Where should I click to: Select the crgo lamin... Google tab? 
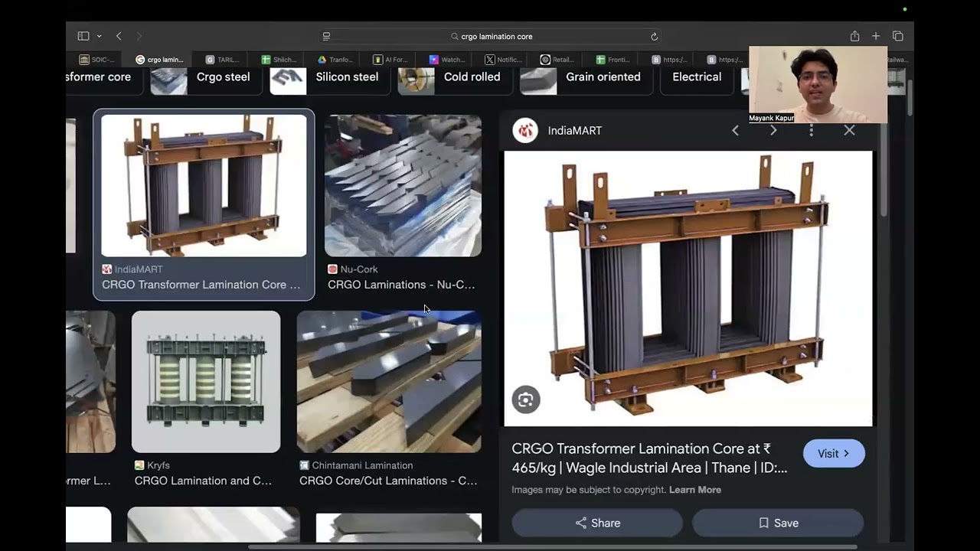coord(160,59)
